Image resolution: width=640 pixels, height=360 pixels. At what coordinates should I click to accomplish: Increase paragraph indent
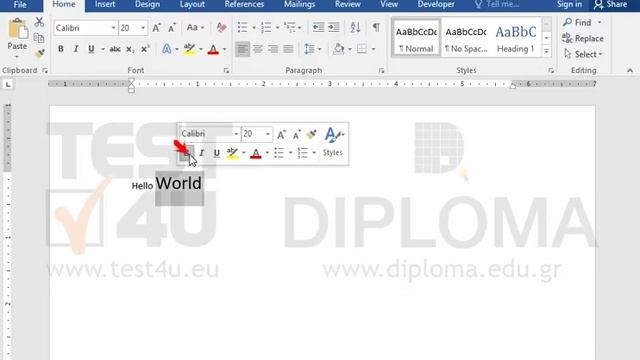pyautogui.click(x=334, y=28)
